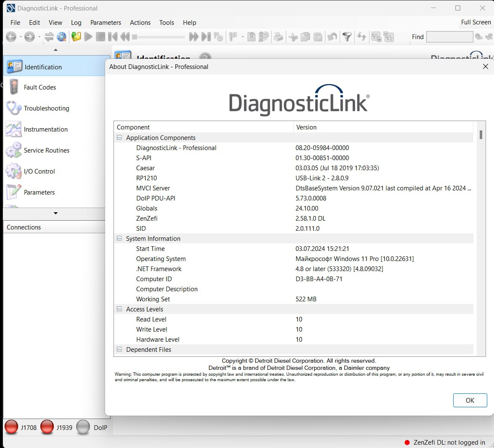Viewport: 494px width, 448px height.
Task: Click the Copy icon in the toolbar
Action: click(305, 37)
